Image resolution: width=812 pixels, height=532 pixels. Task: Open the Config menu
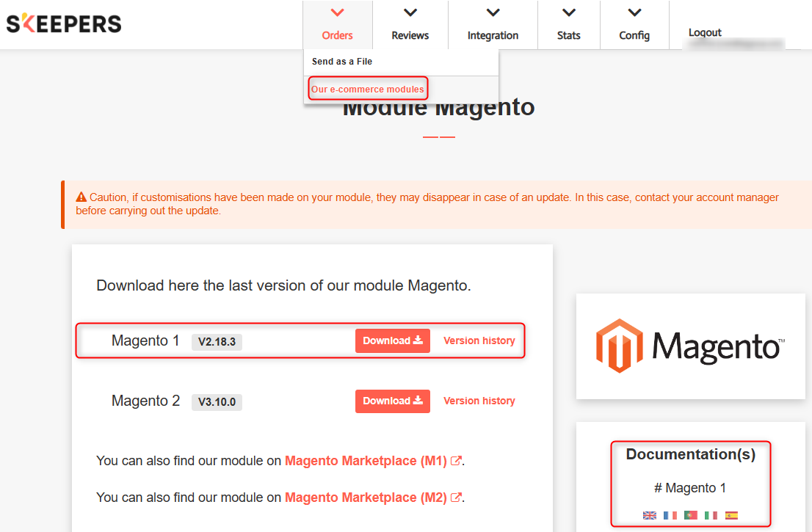tap(634, 25)
